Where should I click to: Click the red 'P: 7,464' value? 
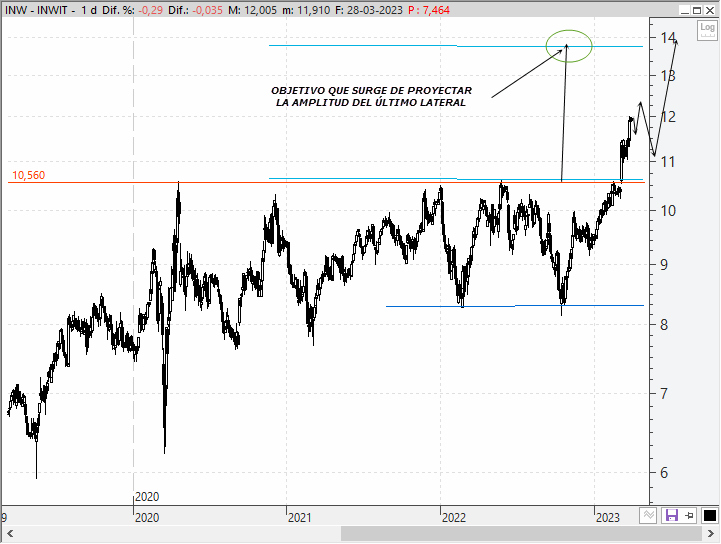coord(429,10)
